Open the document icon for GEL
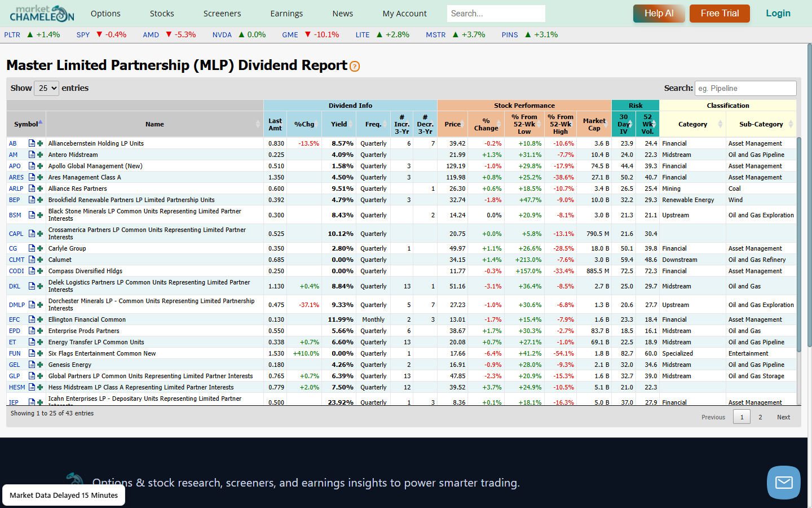 tap(32, 365)
